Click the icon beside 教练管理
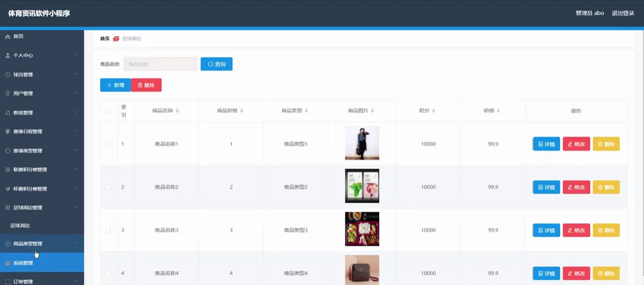 pyautogui.click(x=8, y=112)
